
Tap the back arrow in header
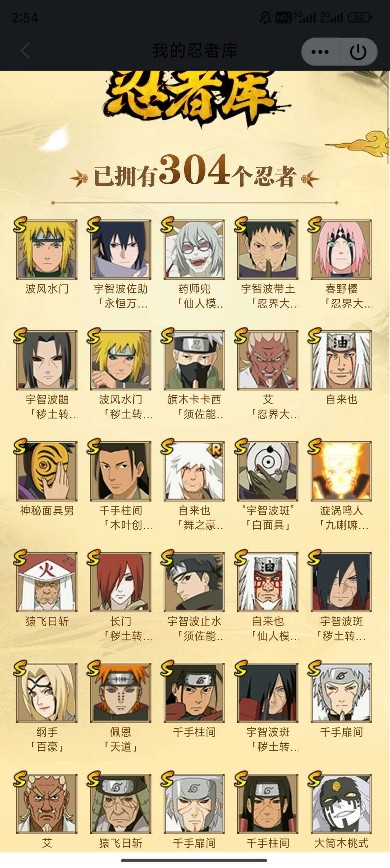point(25,51)
